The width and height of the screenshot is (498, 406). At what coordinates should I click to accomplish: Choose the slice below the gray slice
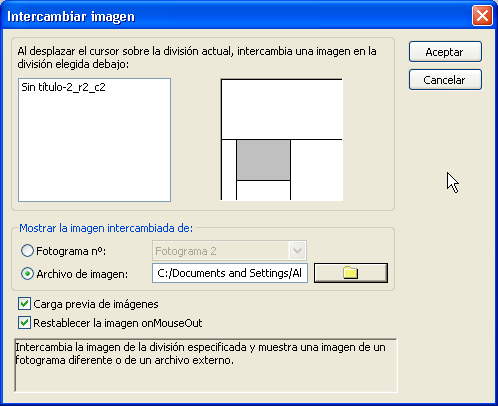263,191
